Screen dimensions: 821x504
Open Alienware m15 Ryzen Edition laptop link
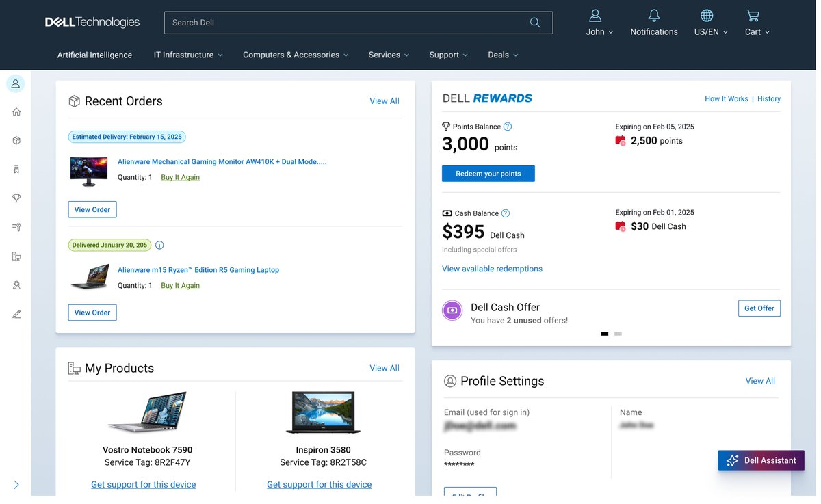pos(198,270)
